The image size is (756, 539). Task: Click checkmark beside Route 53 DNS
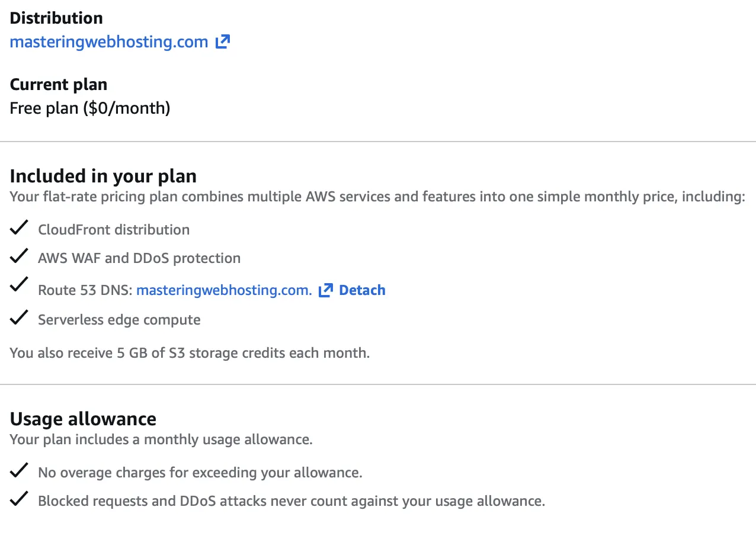pos(20,285)
